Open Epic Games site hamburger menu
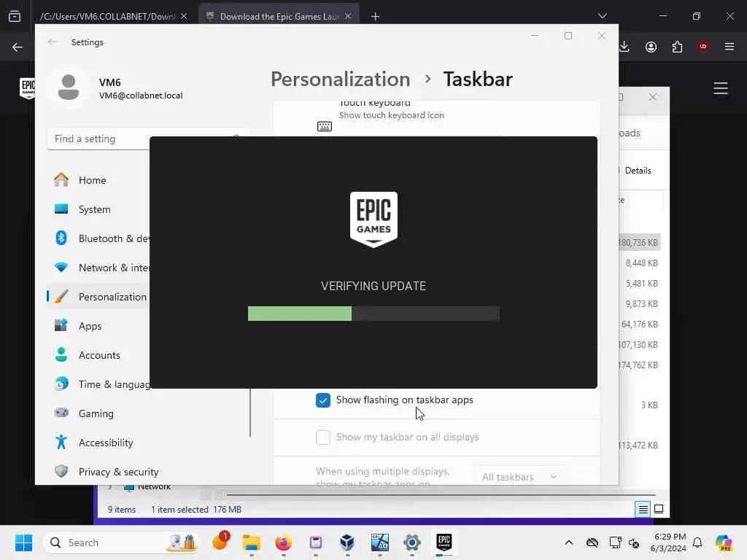The width and height of the screenshot is (747, 560). coord(720,88)
